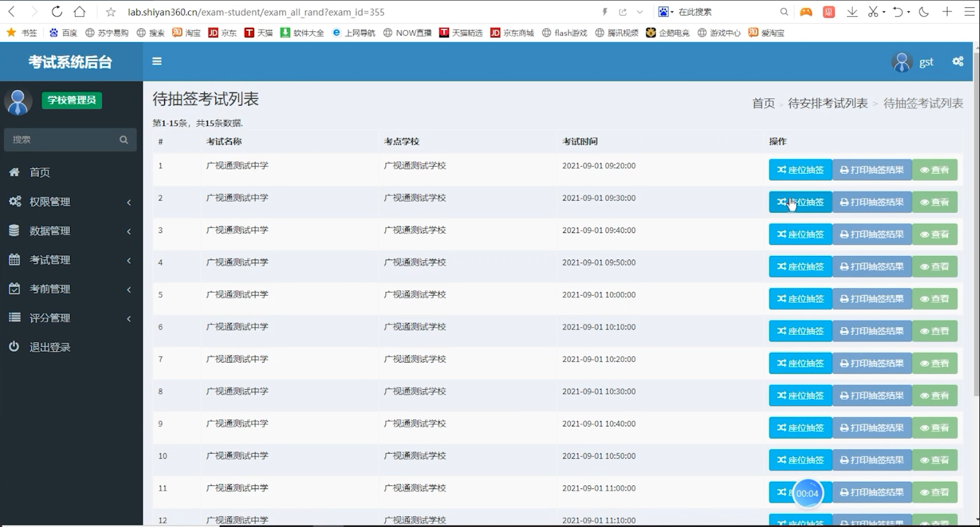Click 座位抽签 for row 10
This screenshot has width=980, height=527.
point(800,460)
